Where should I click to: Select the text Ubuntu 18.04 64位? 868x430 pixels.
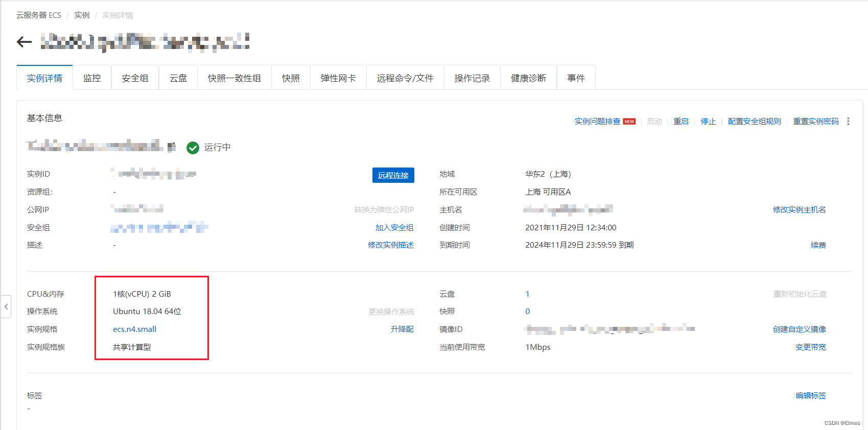coord(147,312)
